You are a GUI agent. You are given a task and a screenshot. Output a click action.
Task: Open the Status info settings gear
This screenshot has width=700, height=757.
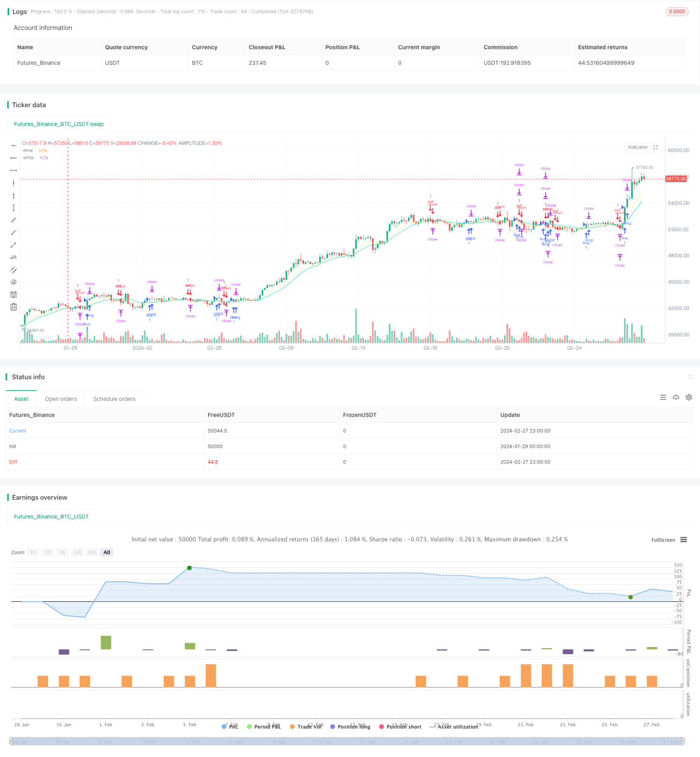[689, 397]
